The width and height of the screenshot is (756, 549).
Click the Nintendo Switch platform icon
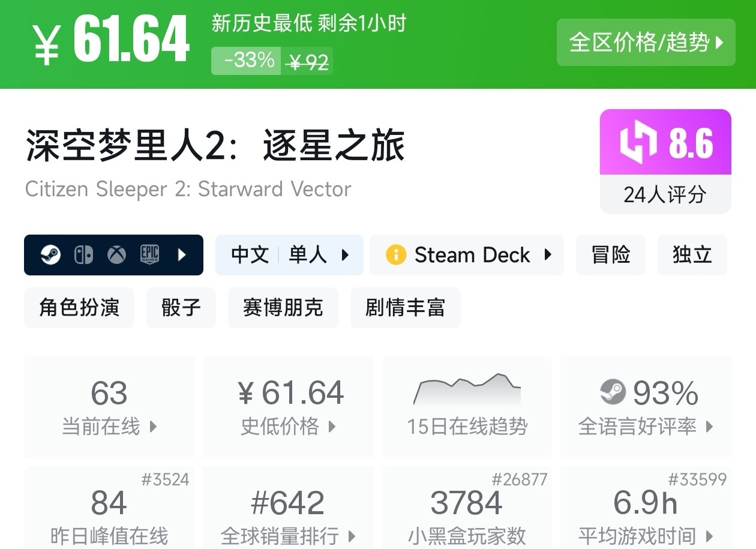click(x=83, y=255)
